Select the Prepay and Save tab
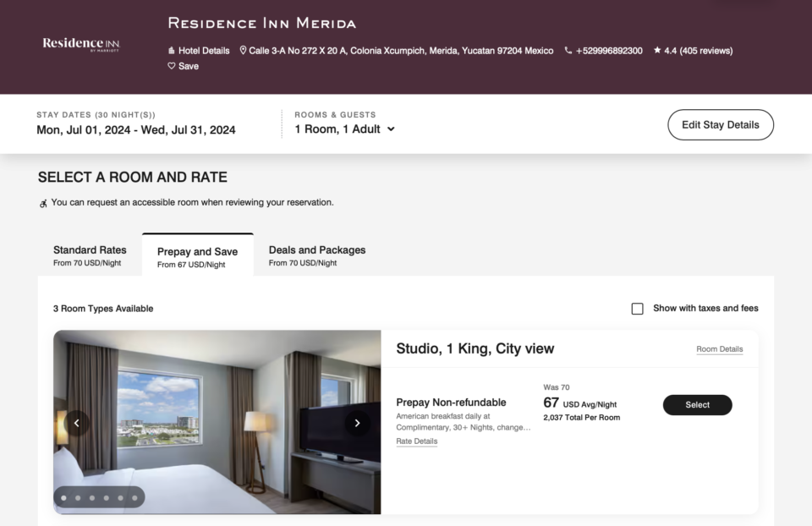The image size is (812, 526). [197, 255]
